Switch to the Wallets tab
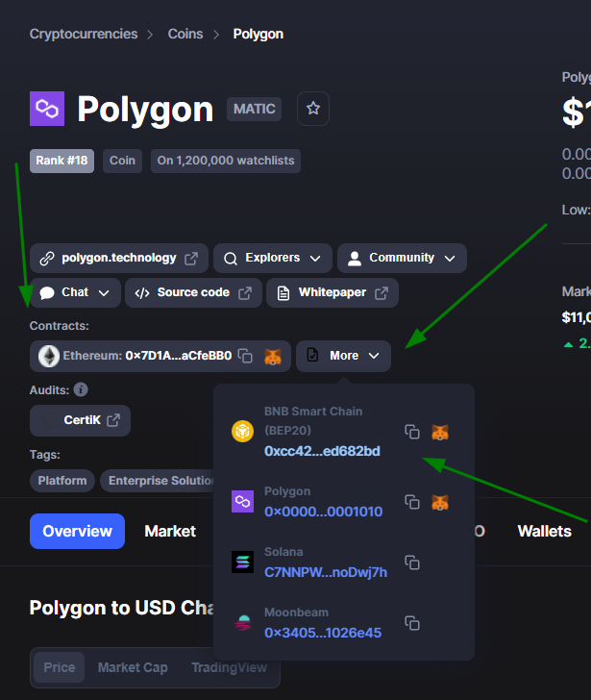 (x=544, y=531)
